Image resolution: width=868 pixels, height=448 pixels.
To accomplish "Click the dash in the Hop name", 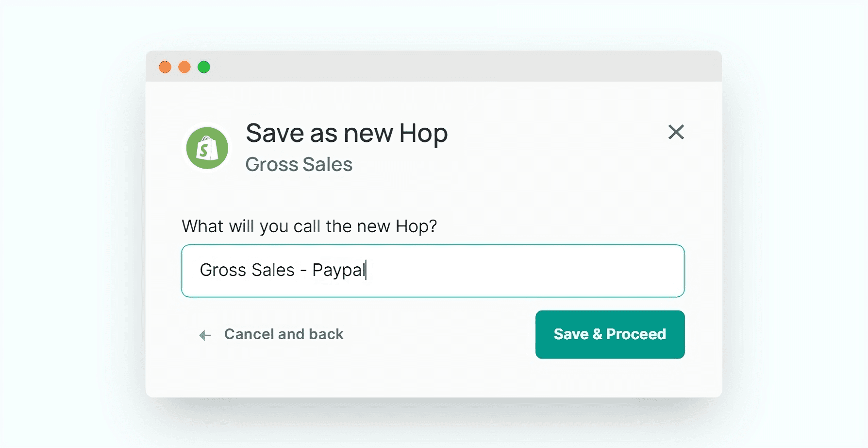I will pos(303,271).
